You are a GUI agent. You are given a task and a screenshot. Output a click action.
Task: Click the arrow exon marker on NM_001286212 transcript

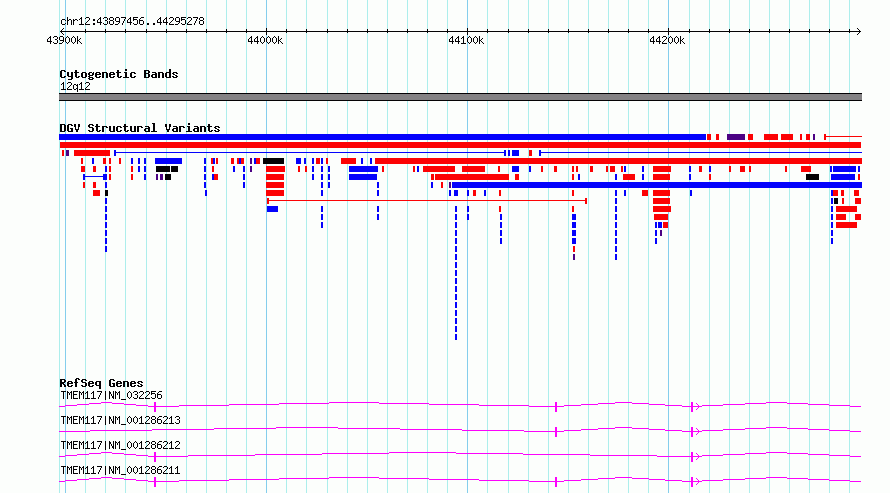pyautogui.click(x=694, y=457)
